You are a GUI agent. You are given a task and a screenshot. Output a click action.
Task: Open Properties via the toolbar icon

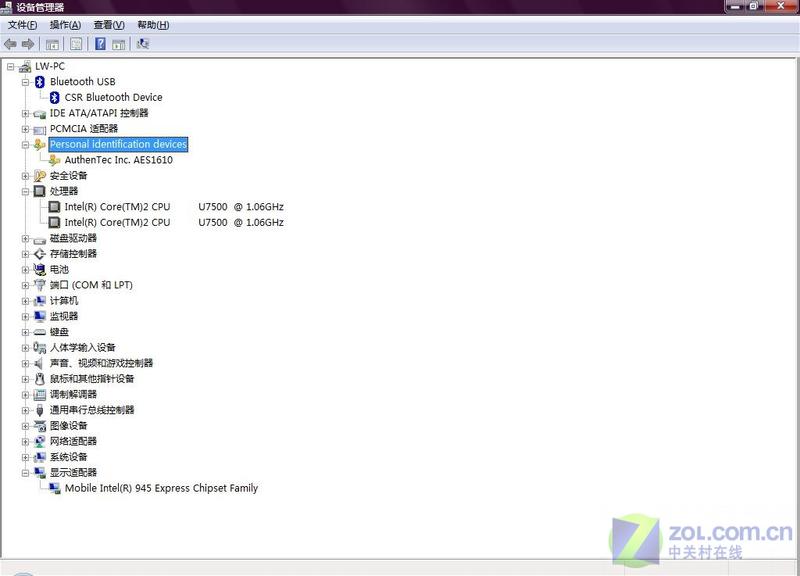tap(76, 44)
